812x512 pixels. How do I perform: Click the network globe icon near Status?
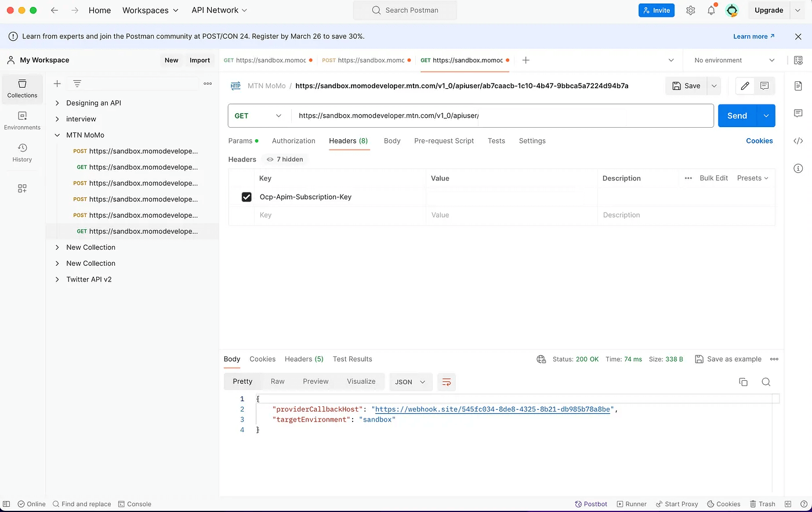tap(541, 359)
